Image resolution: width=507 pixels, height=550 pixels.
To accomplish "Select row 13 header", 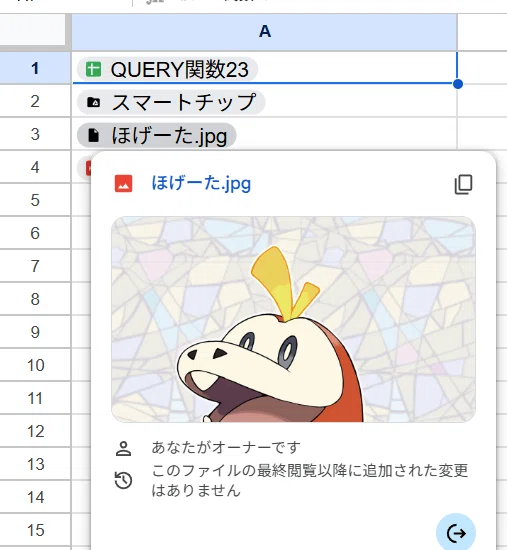I will point(35,464).
